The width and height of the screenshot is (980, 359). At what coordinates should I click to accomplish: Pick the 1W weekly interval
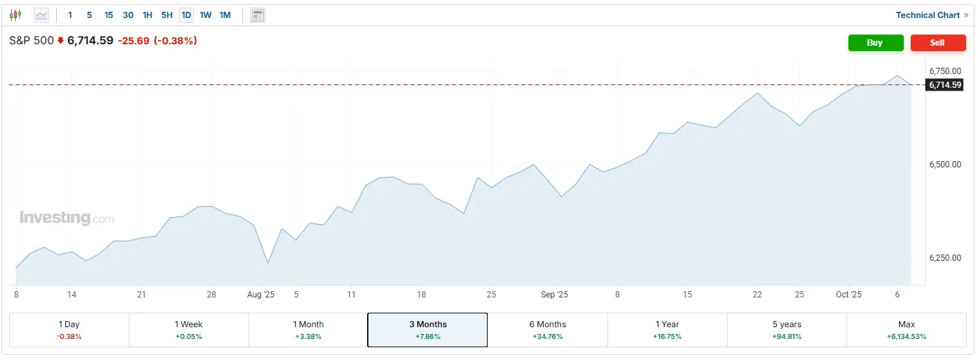pyautogui.click(x=206, y=15)
